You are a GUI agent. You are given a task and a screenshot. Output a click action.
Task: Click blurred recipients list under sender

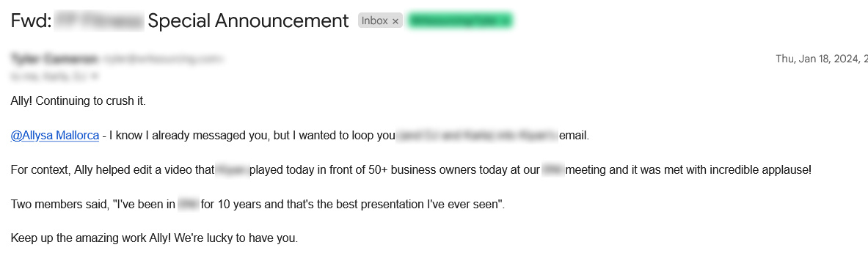50,76
